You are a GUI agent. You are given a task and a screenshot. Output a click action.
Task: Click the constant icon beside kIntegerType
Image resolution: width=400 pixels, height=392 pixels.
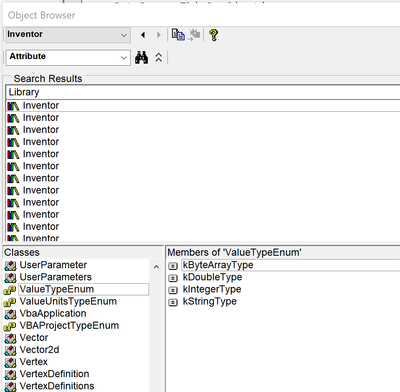(x=173, y=290)
